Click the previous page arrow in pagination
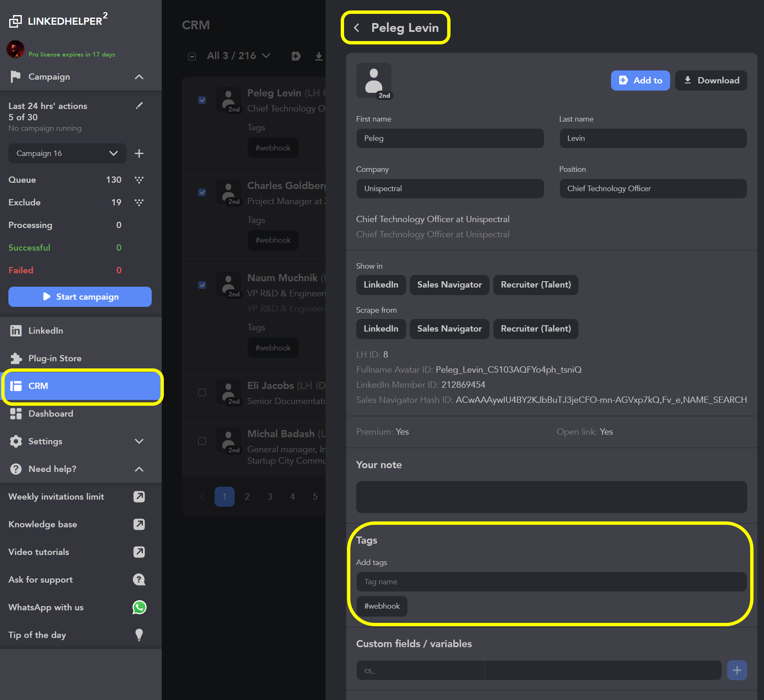The image size is (764, 700). coord(202,497)
